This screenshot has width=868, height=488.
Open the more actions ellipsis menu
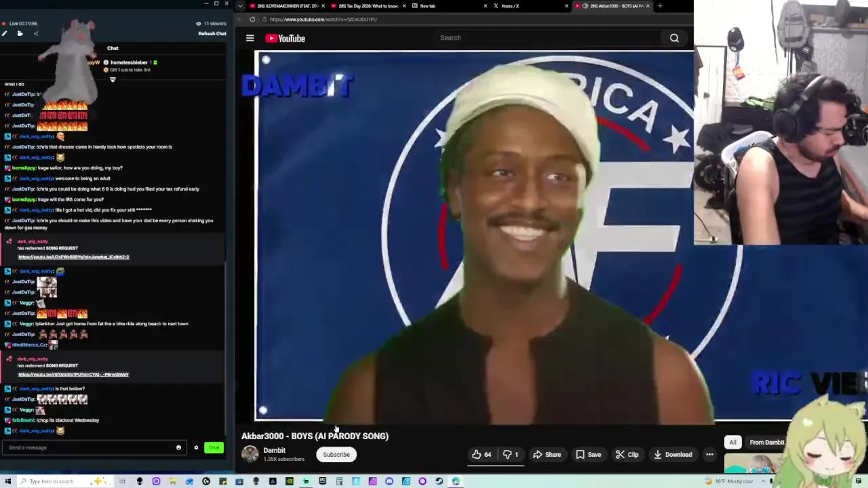tap(709, 455)
